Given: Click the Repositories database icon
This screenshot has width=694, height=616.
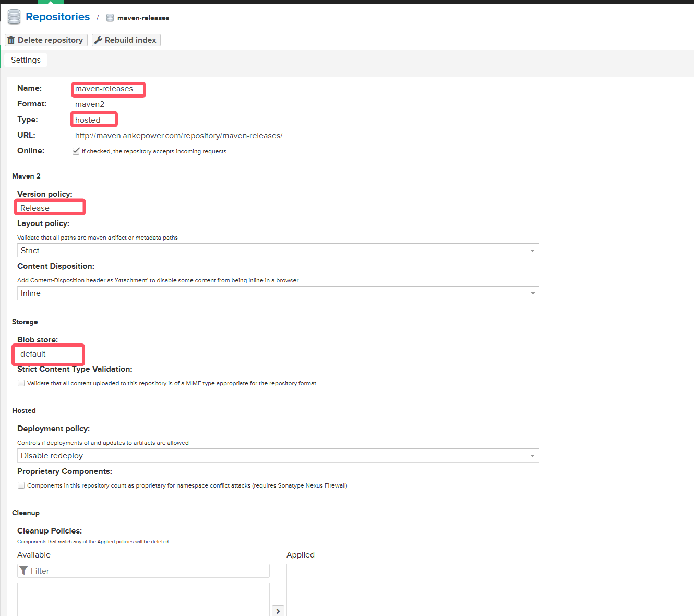Looking at the screenshot, I should (x=14, y=17).
